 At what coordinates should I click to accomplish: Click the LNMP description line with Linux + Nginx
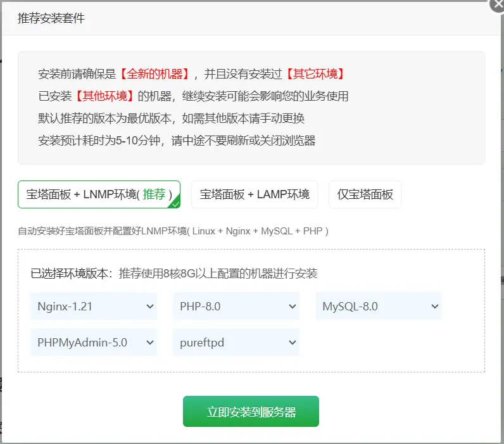173,231
